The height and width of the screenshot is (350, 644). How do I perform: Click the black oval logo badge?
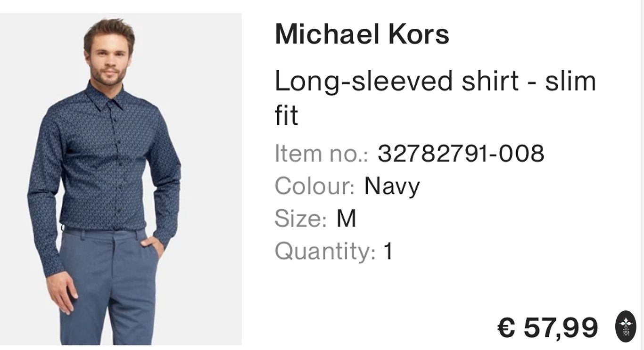[626, 326]
